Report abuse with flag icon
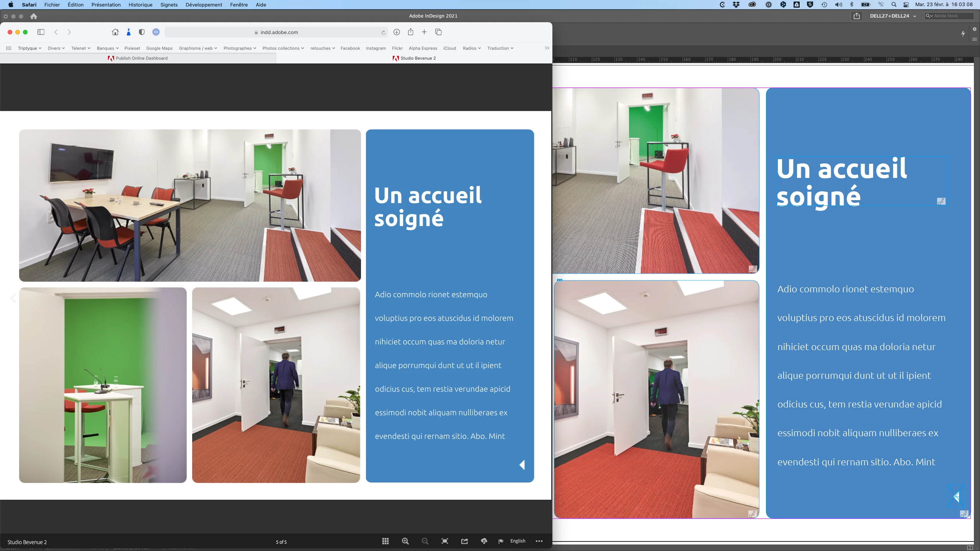 (501, 541)
